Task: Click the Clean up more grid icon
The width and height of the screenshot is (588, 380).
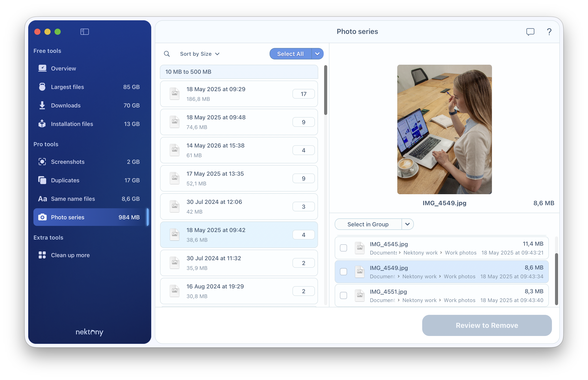Action: pos(42,255)
